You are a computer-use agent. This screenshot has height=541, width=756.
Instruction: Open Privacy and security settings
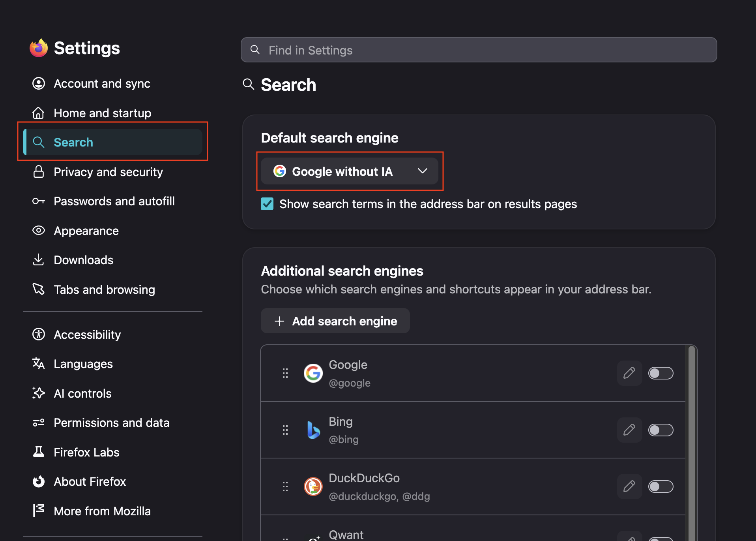pos(113,172)
